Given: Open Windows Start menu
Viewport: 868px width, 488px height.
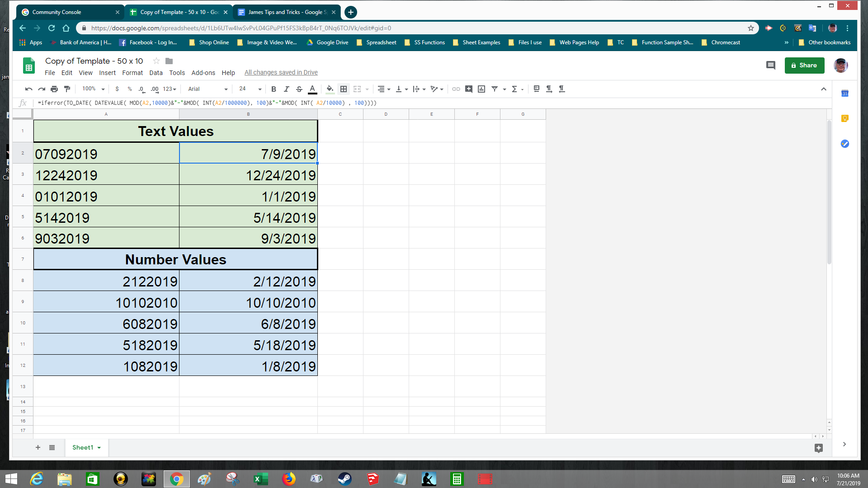Looking at the screenshot, I should point(11,479).
